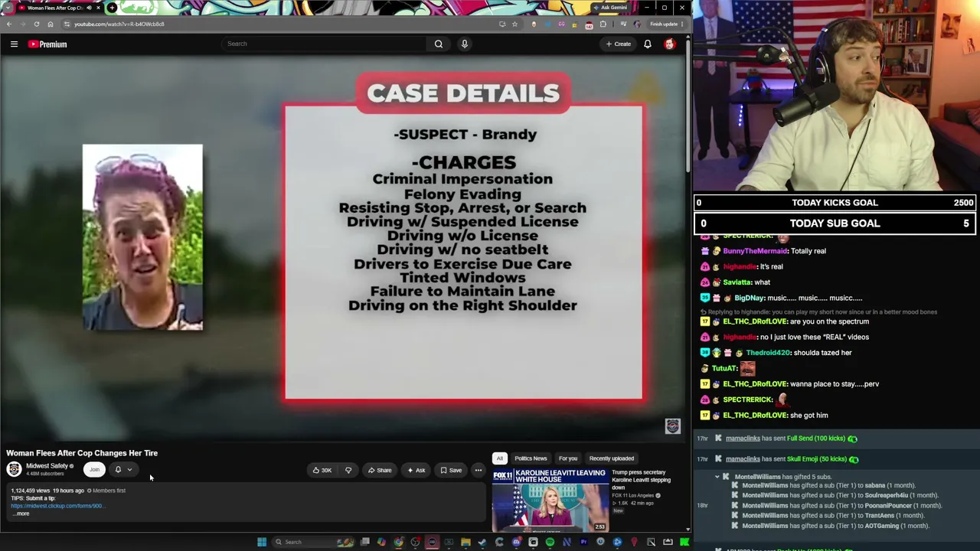The width and height of the screenshot is (980, 551).
Task: Collapse MontellWilliams gifted 5 subs group
Action: (x=717, y=477)
